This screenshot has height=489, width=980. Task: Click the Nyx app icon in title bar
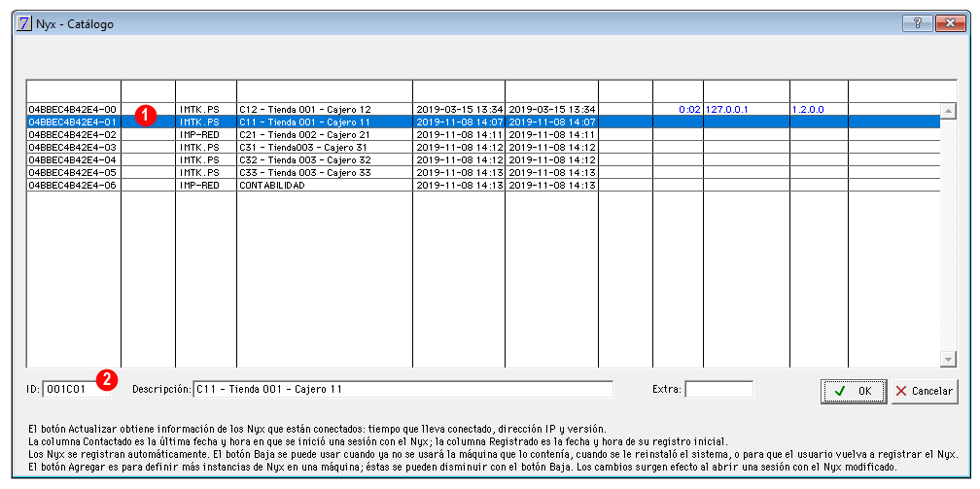point(23,24)
